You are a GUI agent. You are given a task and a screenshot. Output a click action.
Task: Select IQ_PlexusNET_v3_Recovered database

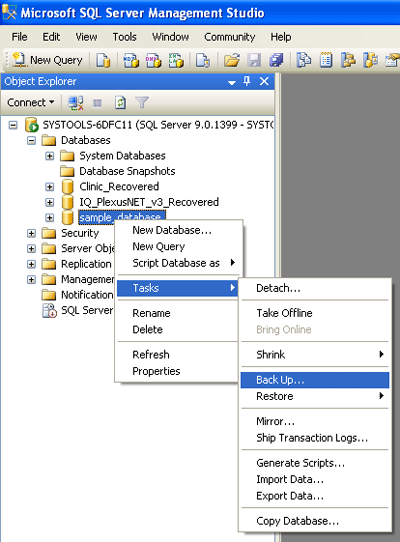pos(149,202)
